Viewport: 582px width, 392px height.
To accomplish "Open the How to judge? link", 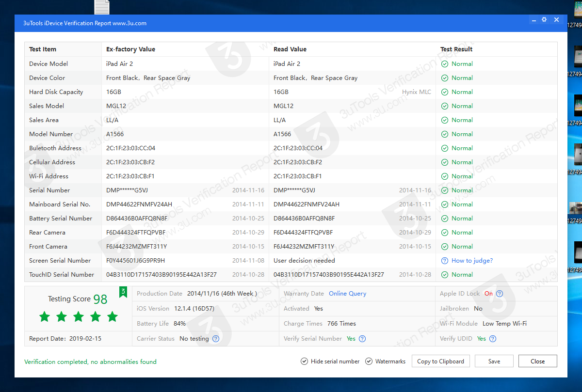I will point(472,261).
